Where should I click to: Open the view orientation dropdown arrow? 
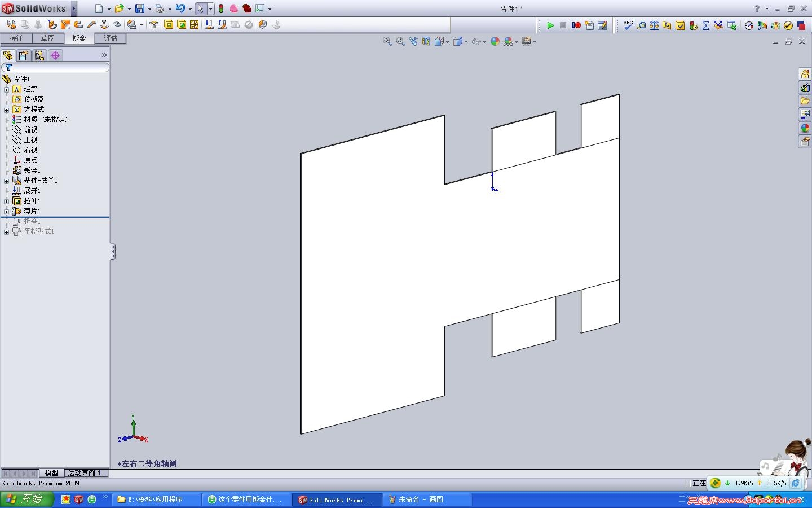pos(447,42)
